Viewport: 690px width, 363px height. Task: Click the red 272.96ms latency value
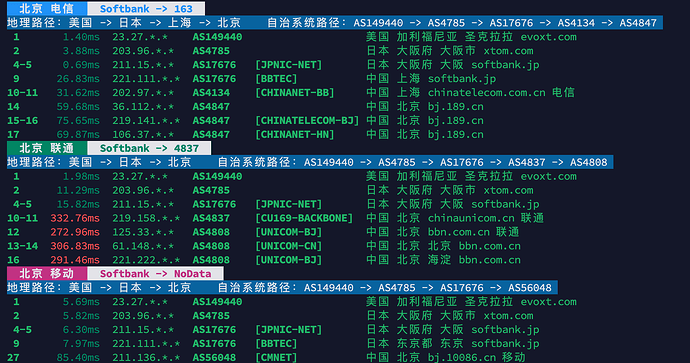(75, 232)
